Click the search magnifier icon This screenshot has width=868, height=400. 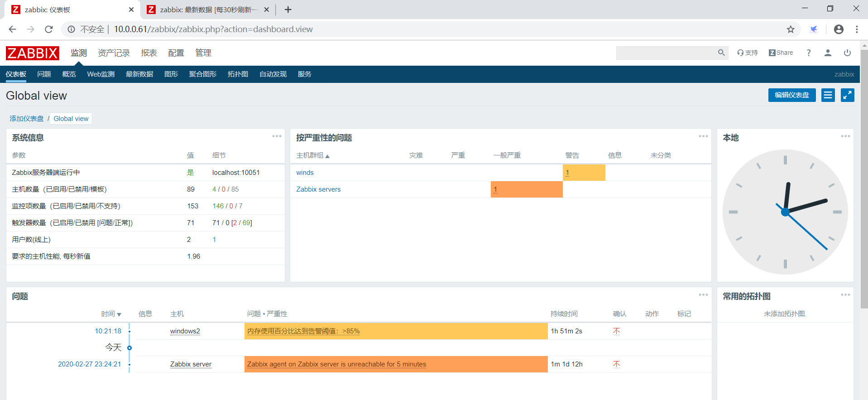pyautogui.click(x=721, y=53)
